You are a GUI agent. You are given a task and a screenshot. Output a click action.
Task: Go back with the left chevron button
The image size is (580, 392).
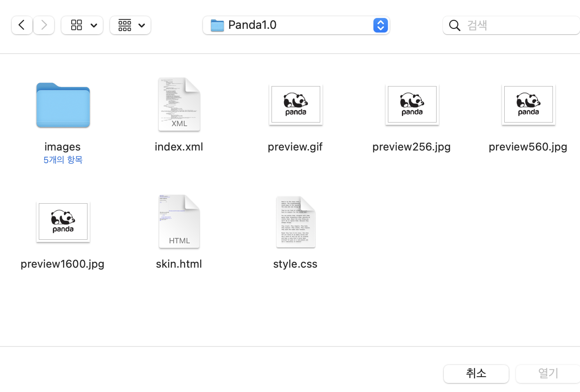pos(22,25)
